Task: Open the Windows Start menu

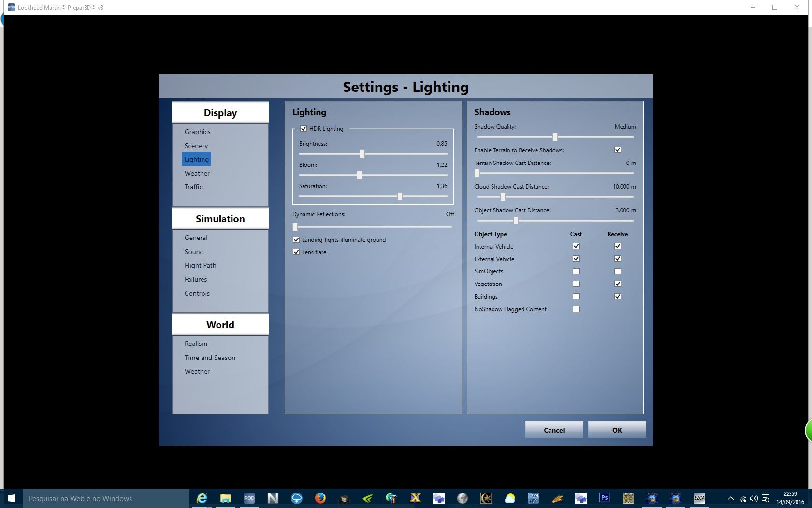Action: click(x=12, y=498)
